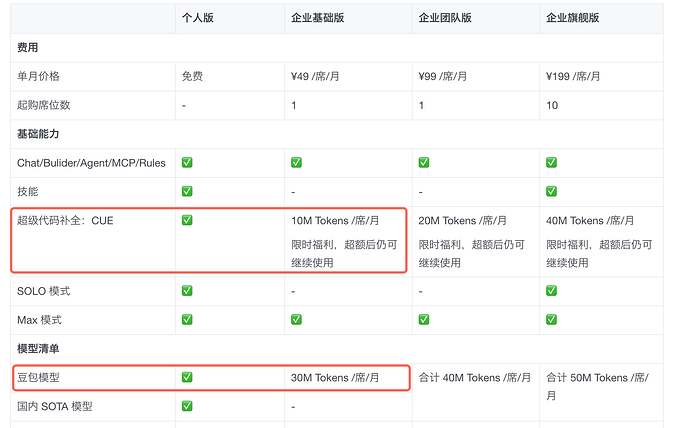The width and height of the screenshot is (690, 428).
Task: Click the 免费 price cell
Action: pos(192,76)
